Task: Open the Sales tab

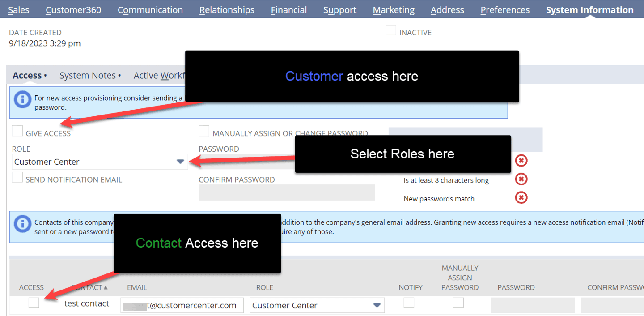Action: coord(19,10)
